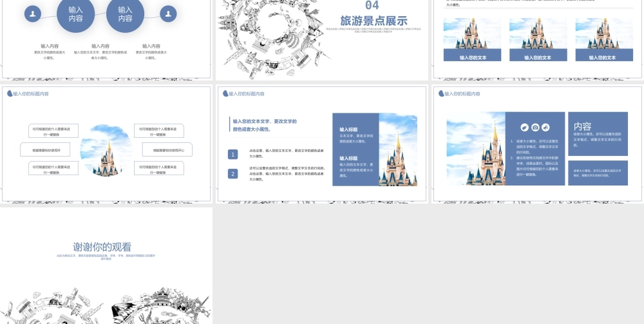Click the callout box ending in 开心
This screenshot has width=644, height=324.
tap(167, 150)
